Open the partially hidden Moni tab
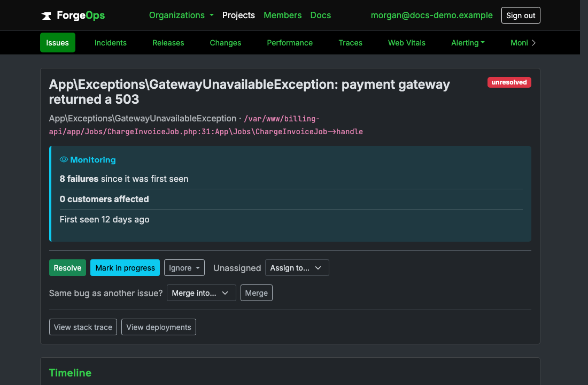Image resolution: width=588 pixels, height=385 pixels. [519, 43]
